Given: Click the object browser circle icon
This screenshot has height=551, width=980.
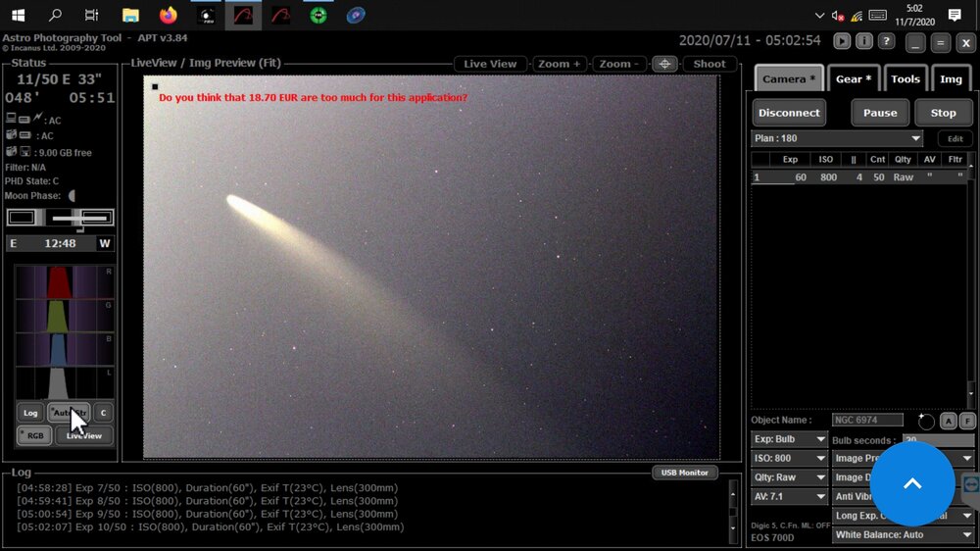Looking at the screenshot, I should [x=926, y=421].
